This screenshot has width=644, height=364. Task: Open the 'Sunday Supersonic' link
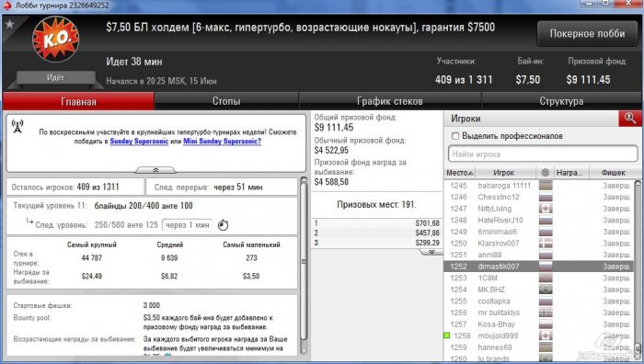[x=139, y=142]
